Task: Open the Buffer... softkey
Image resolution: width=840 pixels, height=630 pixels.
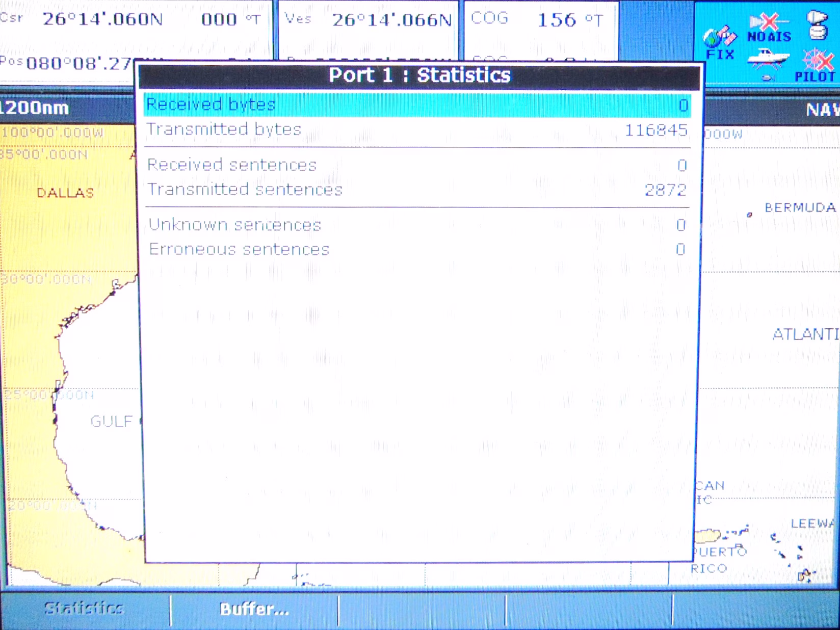Action: point(254,609)
